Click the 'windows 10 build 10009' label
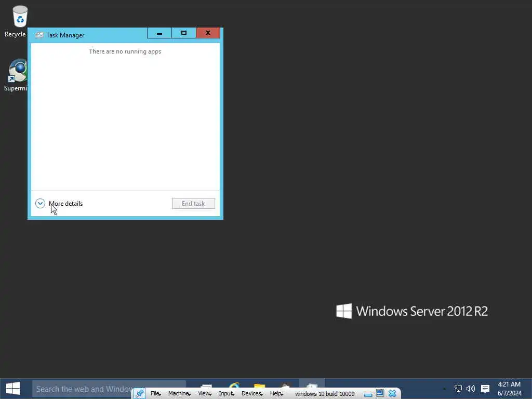Viewport: 532px width, 399px height. point(325,394)
